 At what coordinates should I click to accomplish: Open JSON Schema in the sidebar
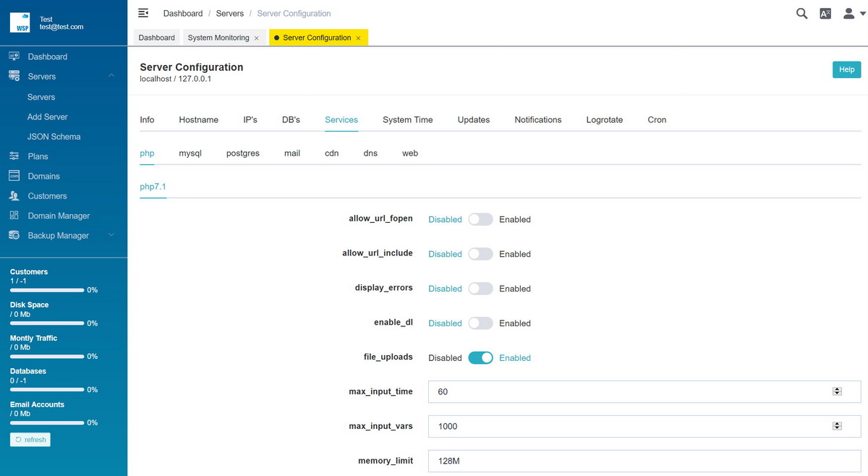pyautogui.click(x=54, y=137)
